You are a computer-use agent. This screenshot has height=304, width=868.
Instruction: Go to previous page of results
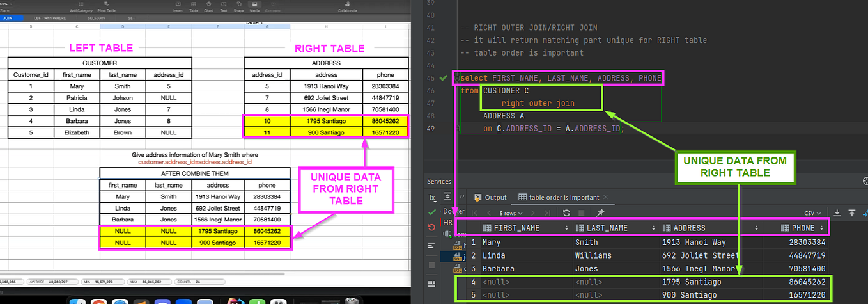488,212
